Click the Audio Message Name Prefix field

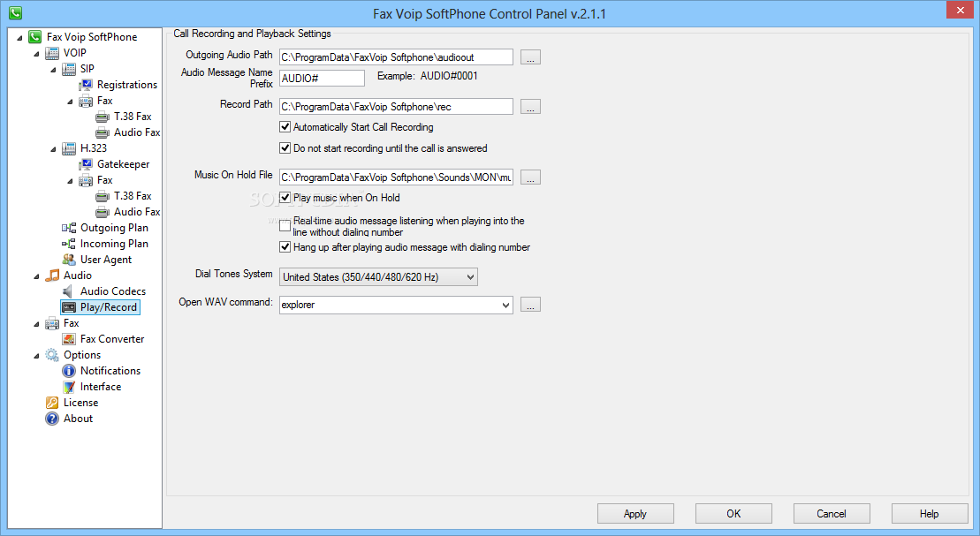(x=322, y=78)
